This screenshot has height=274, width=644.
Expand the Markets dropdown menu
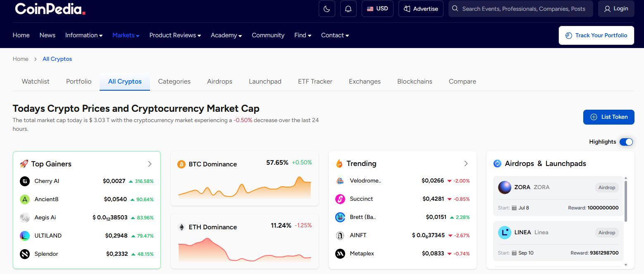coord(126,35)
